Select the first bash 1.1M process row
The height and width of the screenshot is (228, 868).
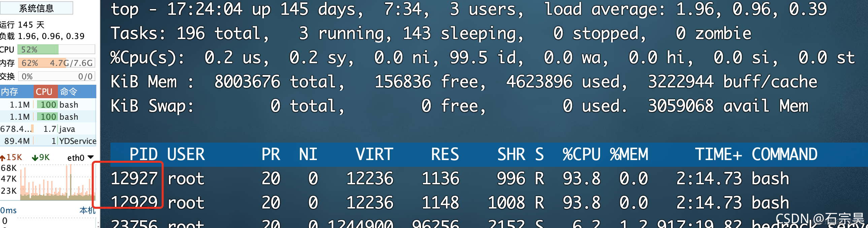48,105
